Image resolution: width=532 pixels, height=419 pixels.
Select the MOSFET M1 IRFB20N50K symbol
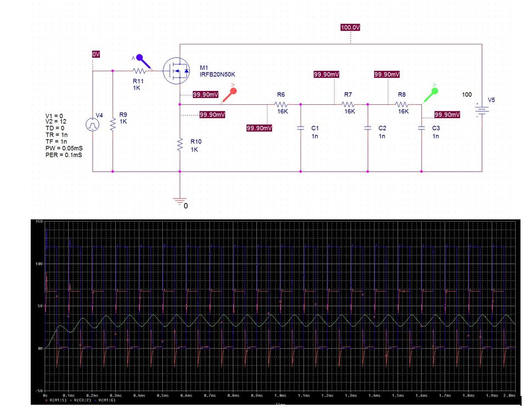click(x=177, y=70)
